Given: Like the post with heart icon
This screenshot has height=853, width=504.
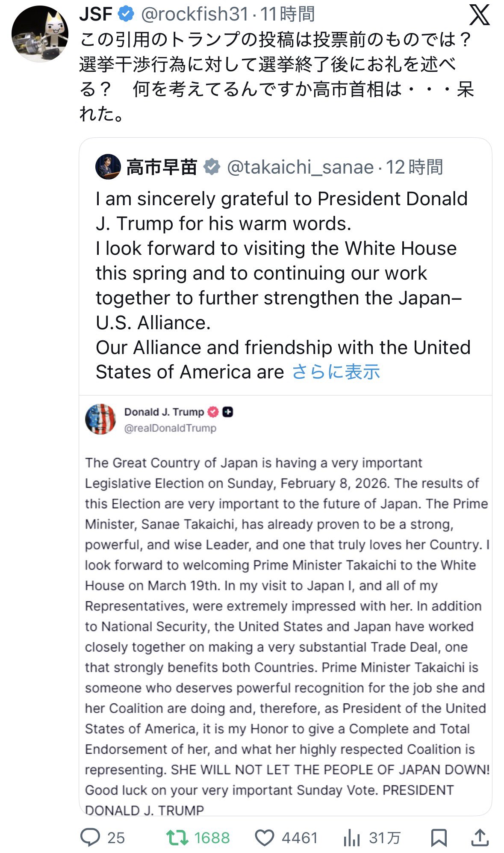Looking at the screenshot, I should point(264,837).
